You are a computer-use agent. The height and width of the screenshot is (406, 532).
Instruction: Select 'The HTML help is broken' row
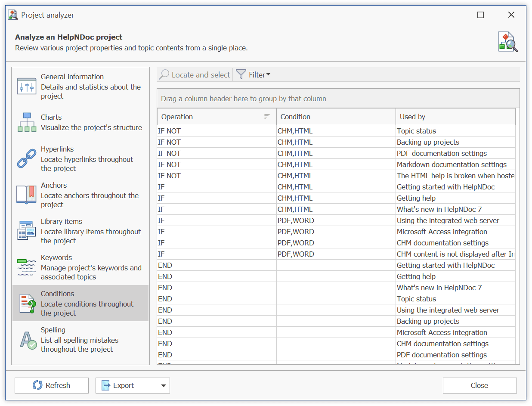coord(336,176)
